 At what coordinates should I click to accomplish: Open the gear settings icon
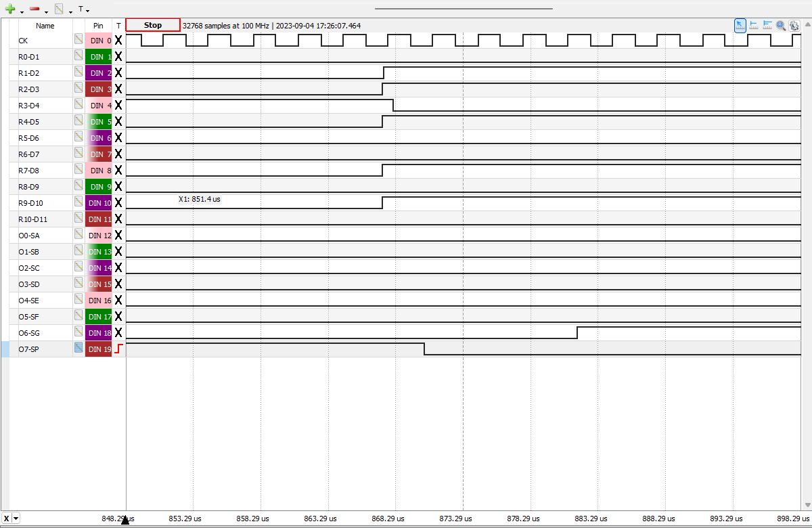[794, 25]
